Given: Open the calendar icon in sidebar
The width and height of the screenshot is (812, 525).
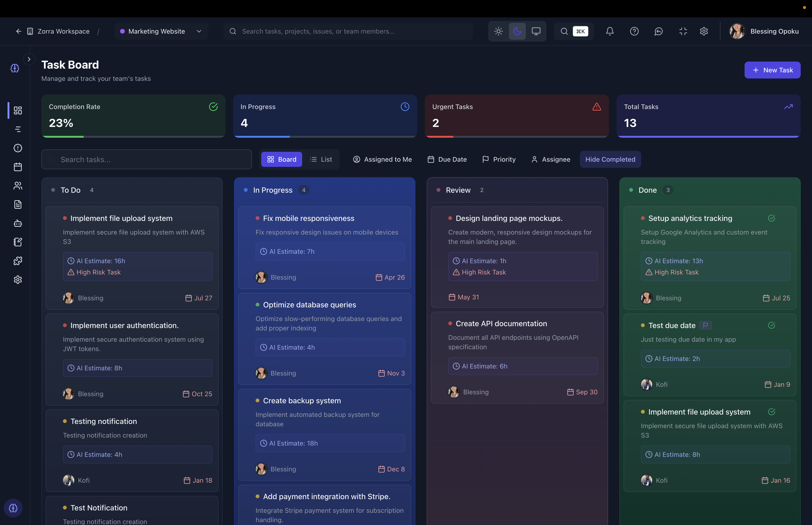Looking at the screenshot, I should point(18,167).
